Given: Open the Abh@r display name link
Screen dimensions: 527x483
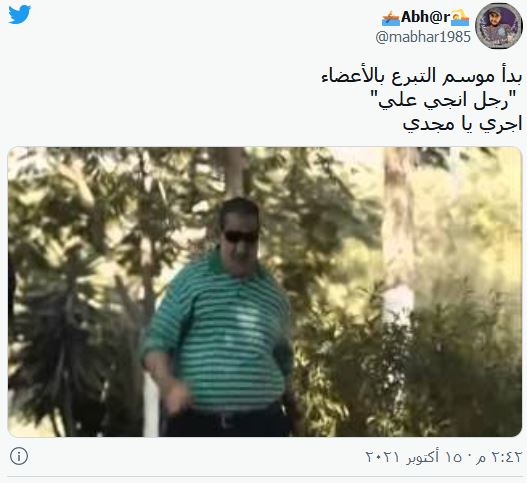Looking at the screenshot, I should (x=425, y=17).
